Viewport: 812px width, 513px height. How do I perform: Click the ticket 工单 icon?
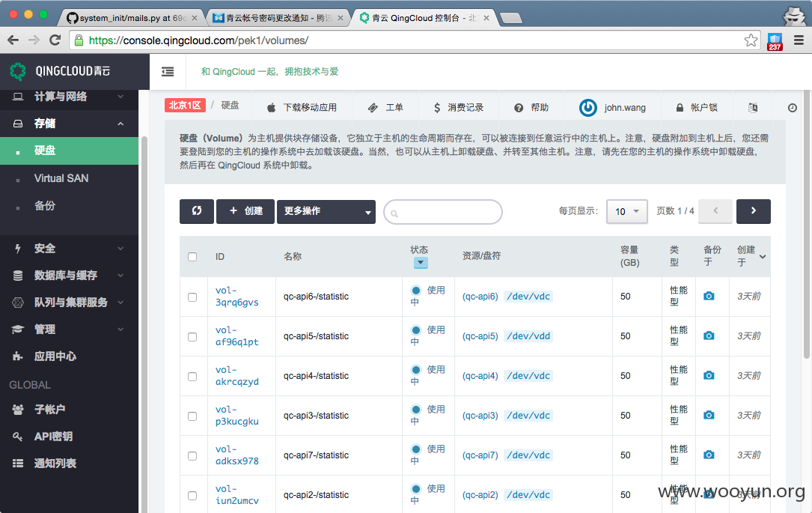[373, 108]
